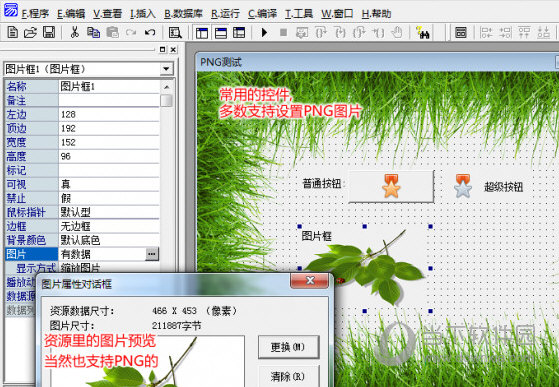Open the T.工具 menu

pyautogui.click(x=299, y=14)
